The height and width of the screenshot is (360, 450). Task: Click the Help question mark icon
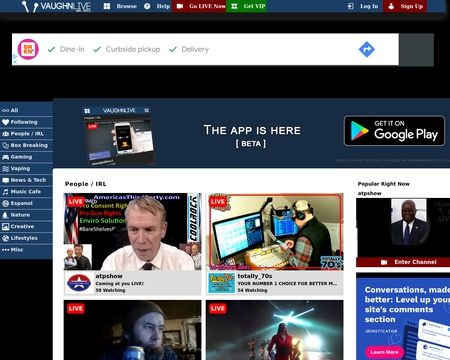(x=147, y=6)
